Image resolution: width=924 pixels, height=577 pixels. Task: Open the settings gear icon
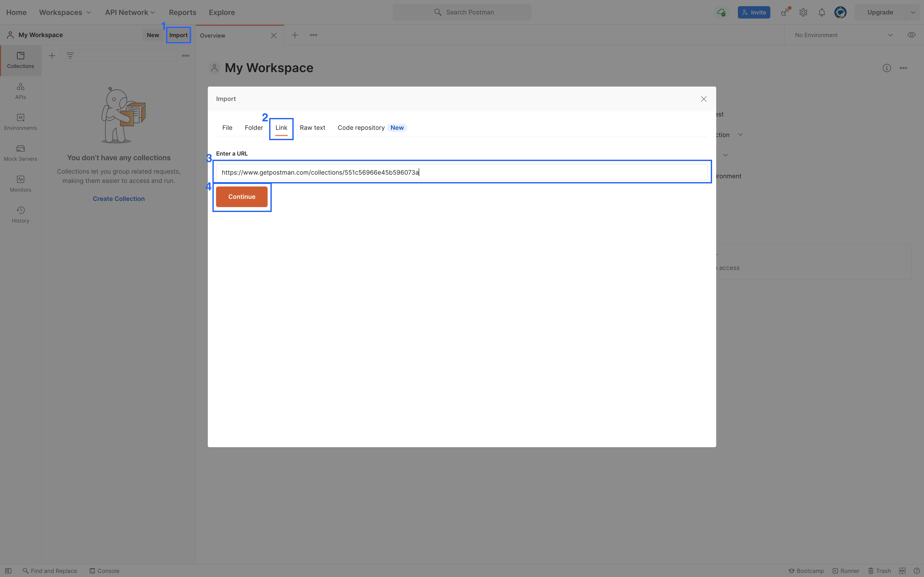click(x=803, y=13)
